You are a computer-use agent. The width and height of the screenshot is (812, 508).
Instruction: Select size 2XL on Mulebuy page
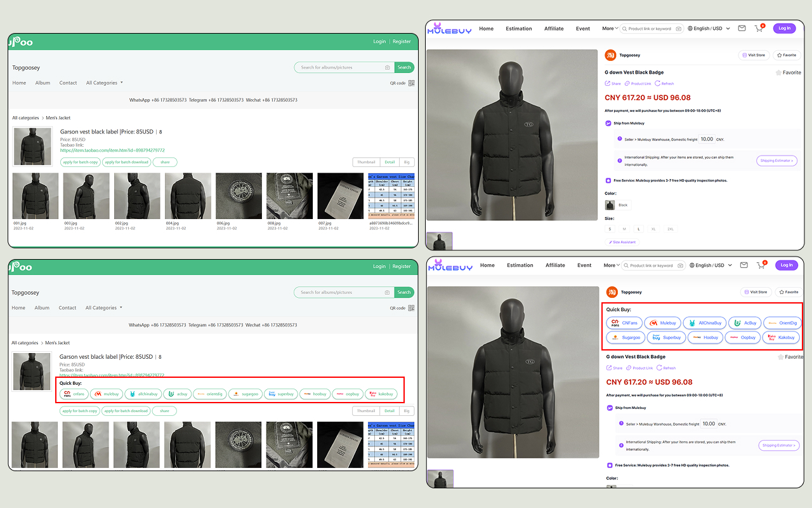pyautogui.click(x=670, y=229)
